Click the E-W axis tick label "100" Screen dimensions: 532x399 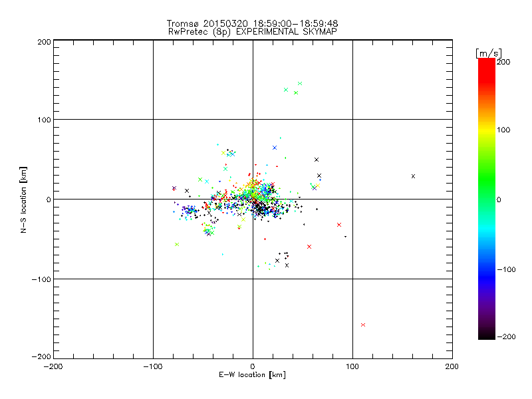[352, 367]
